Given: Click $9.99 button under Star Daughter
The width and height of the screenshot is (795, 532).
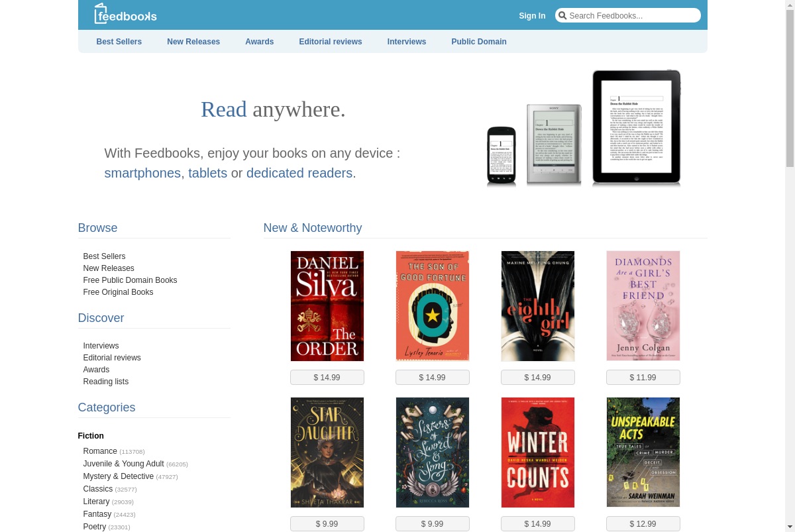Looking at the screenshot, I should [327, 524].
